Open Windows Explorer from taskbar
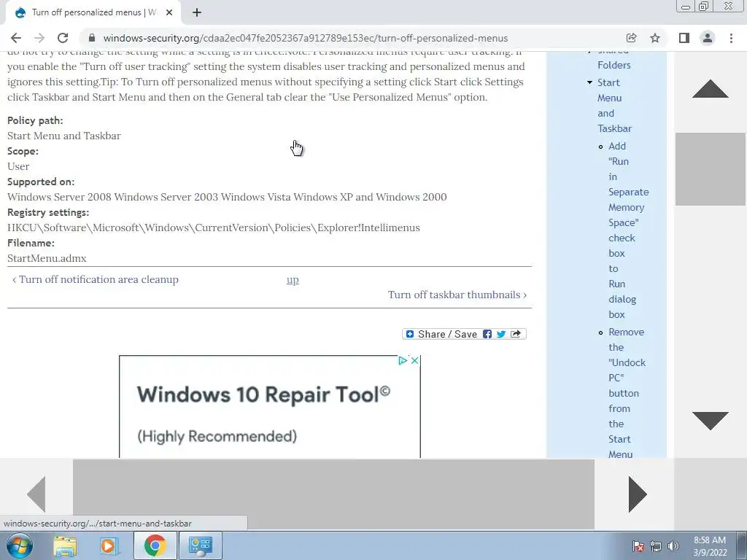Screen dimensions: 747x560 (x=65, y=545)
